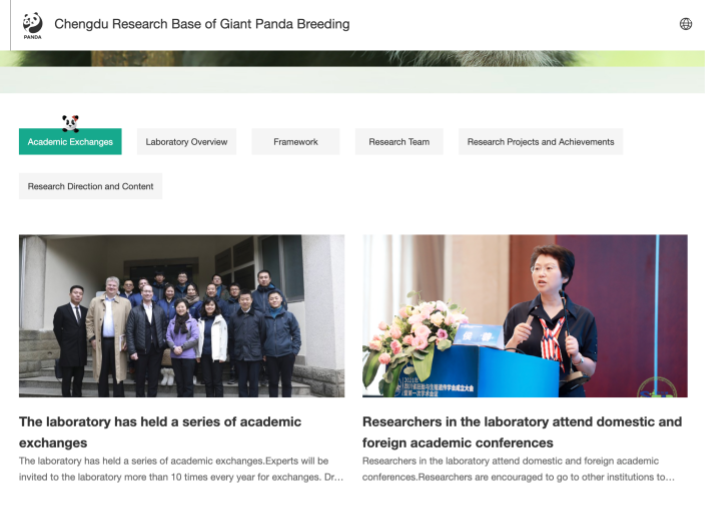Open the globe language selector
Image resolution: width=708 pixels, height=528 pixels.
(x=686, y=24)
